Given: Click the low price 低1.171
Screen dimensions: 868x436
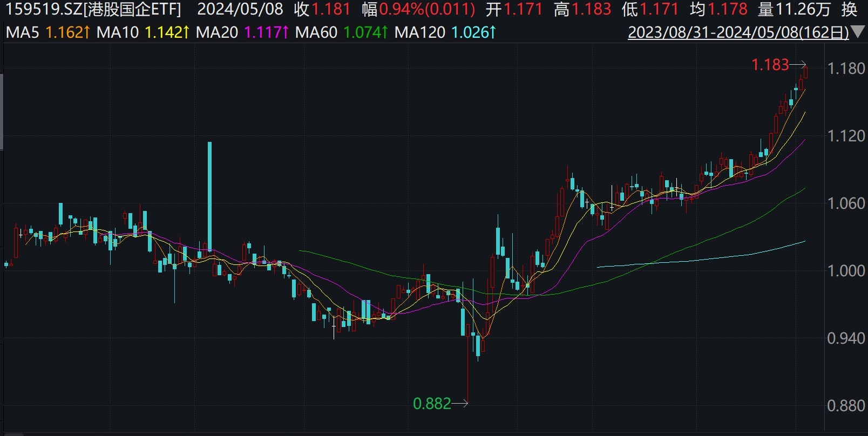Looking at the screenshot, I should [650, 9].
